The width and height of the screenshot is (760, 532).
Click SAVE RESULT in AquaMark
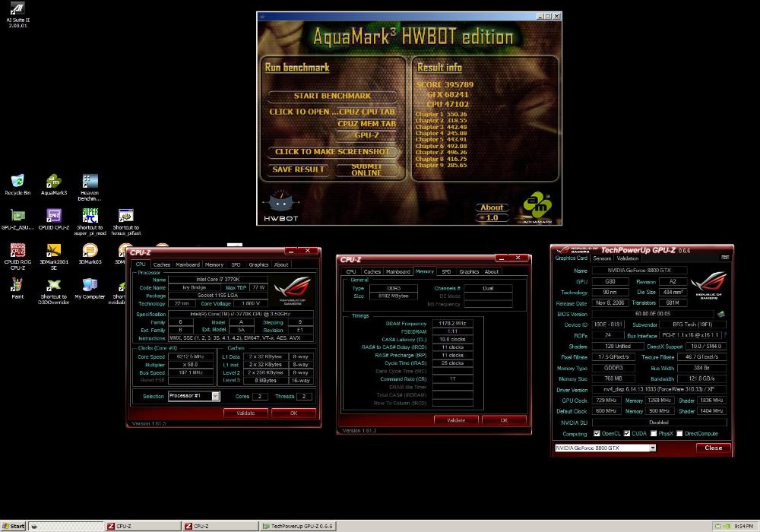298,169
